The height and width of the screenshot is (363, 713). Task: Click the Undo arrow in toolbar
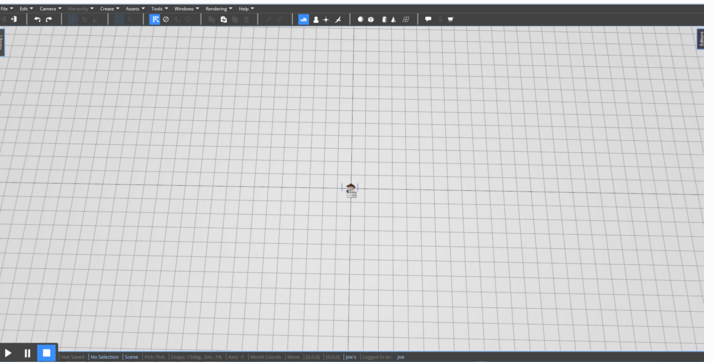point(37,19)
